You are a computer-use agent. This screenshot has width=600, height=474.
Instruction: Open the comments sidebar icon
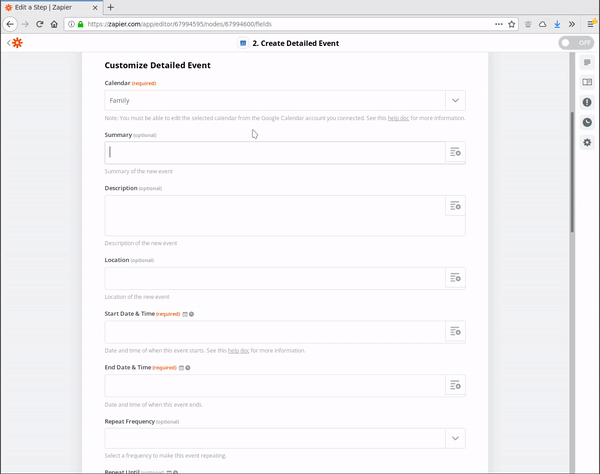587,62
